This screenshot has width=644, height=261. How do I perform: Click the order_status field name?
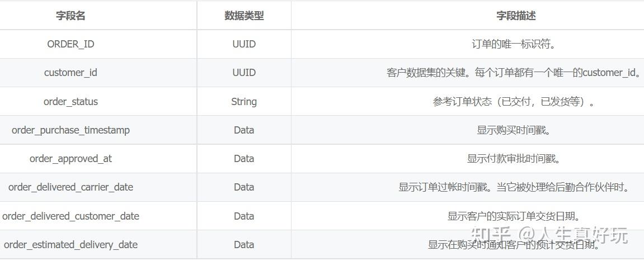pos(70,102)
